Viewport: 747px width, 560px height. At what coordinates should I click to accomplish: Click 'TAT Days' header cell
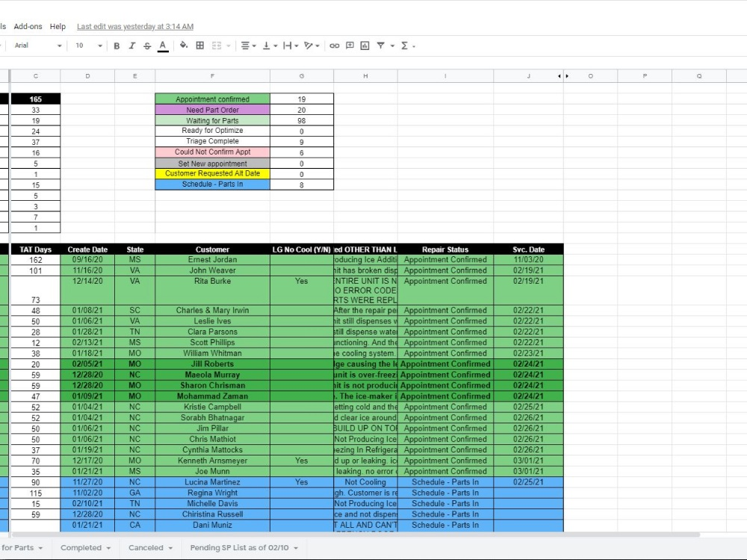pyautogui.click(x=36, y=249)
